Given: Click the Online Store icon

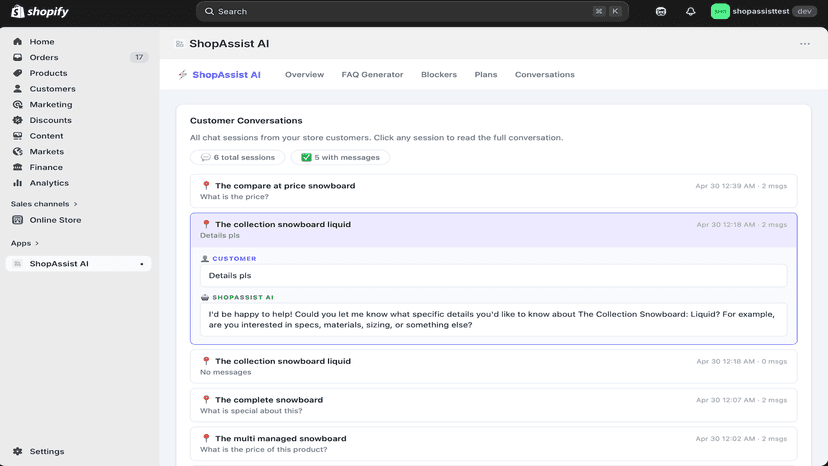Looking at the screenshot, I should click(x=17, y=220).
